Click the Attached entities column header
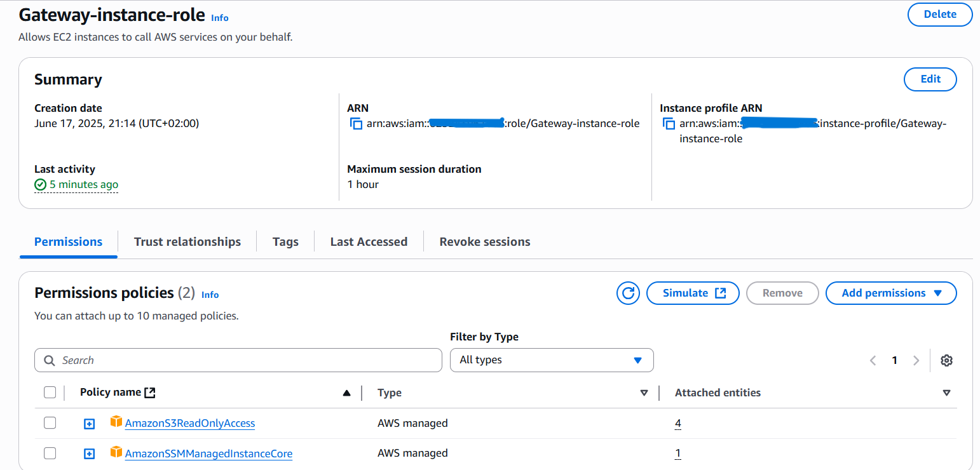The height and width of the screenshot is (470, 980). 718,393
